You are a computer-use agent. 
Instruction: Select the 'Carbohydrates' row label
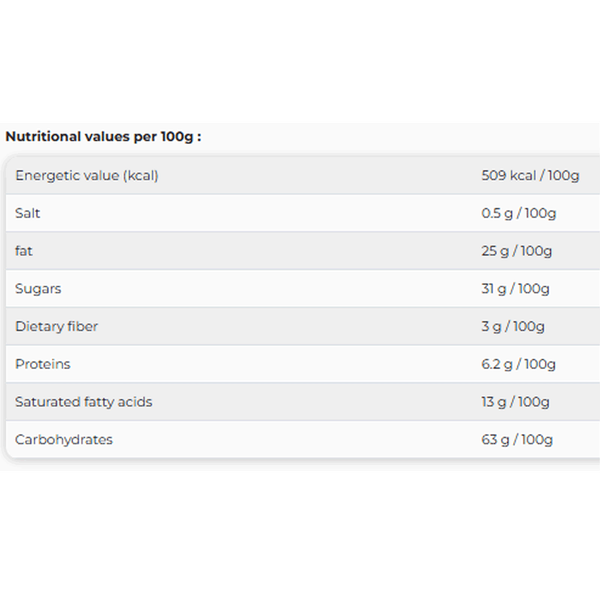(x=64, y=440)
